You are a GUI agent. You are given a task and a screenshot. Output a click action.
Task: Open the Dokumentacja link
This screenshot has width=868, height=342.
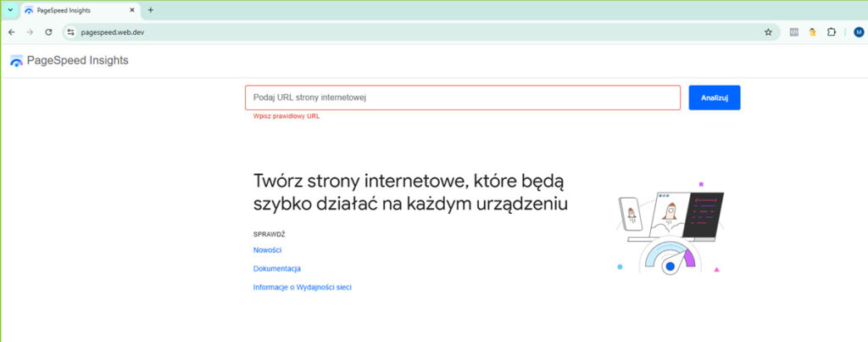click(x=277, y=269)
